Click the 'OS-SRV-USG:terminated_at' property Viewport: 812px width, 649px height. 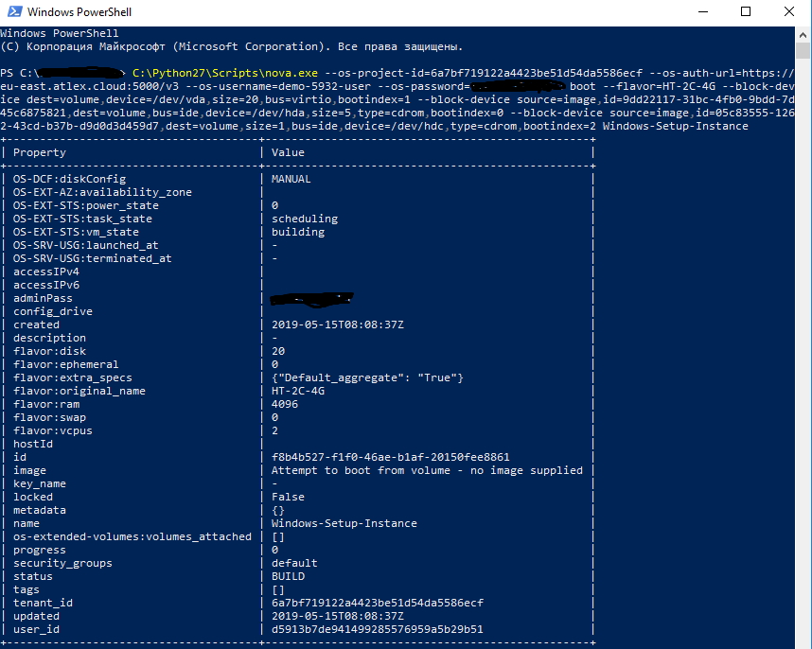pos(92,259)
